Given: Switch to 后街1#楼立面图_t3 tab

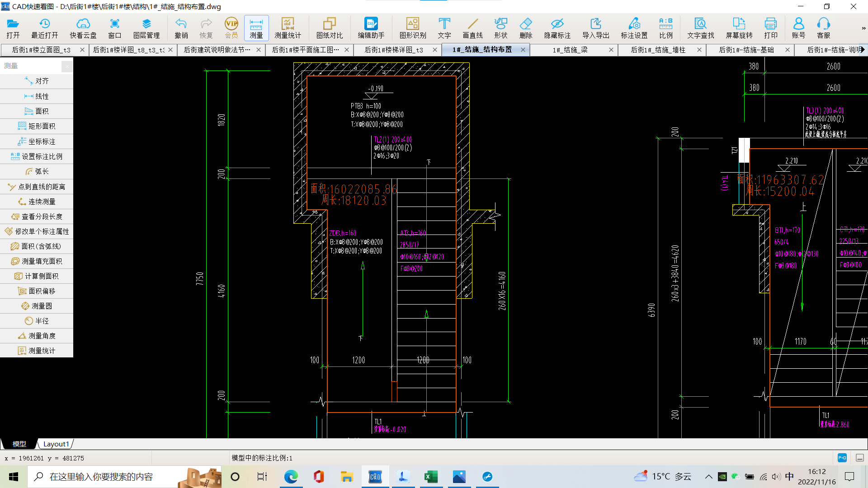Looking at the screenshot, I should click(41, 50).
